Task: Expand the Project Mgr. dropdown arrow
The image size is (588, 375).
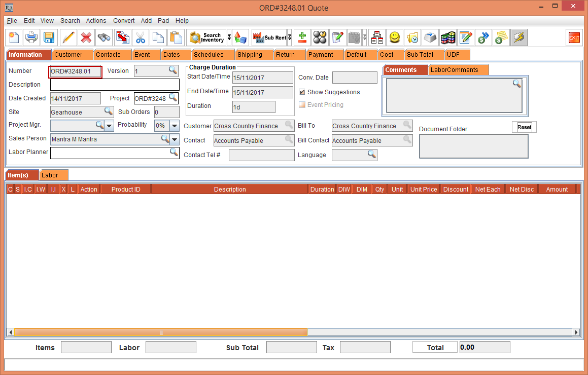Action: 109,126
